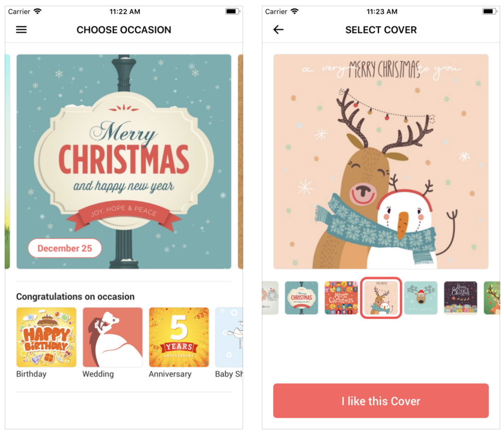504x436 pixels.
Task: Select the Baby Shower occasion card
Action: click(229, 337)
